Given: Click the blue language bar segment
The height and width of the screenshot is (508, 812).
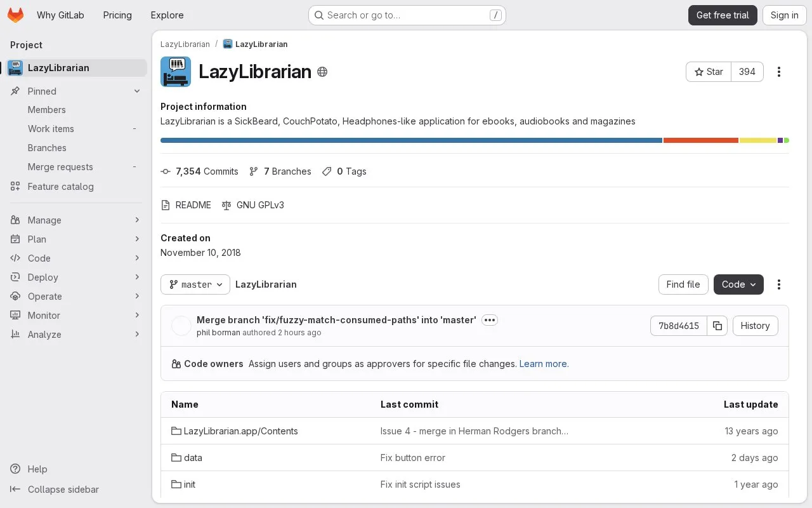Looking at the screenshot, I should click(x=411, y=140).
